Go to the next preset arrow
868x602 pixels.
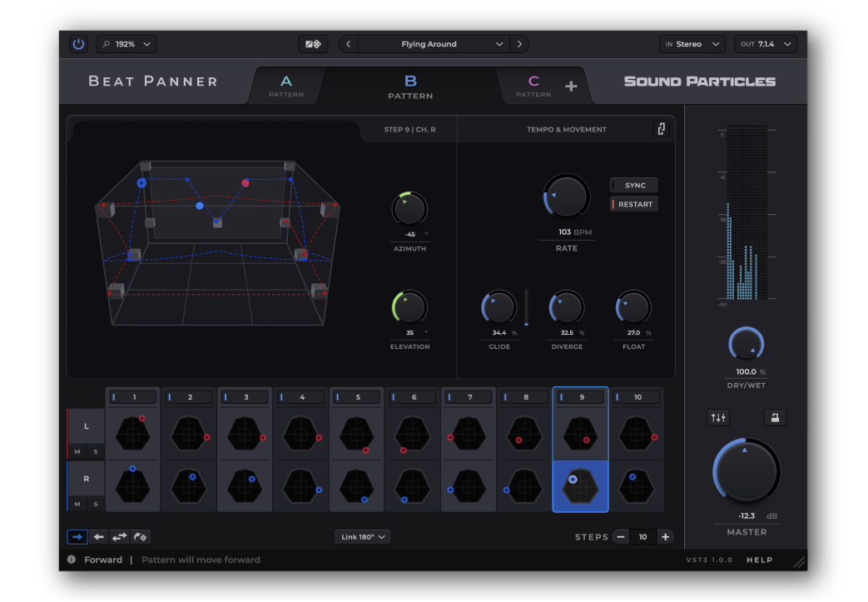(519, 44)
